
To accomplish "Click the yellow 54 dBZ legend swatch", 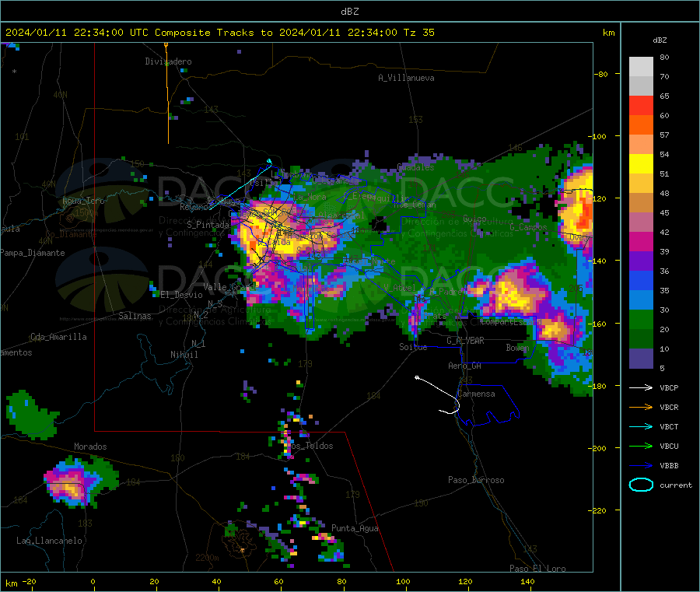I will [x=641, y=164].
